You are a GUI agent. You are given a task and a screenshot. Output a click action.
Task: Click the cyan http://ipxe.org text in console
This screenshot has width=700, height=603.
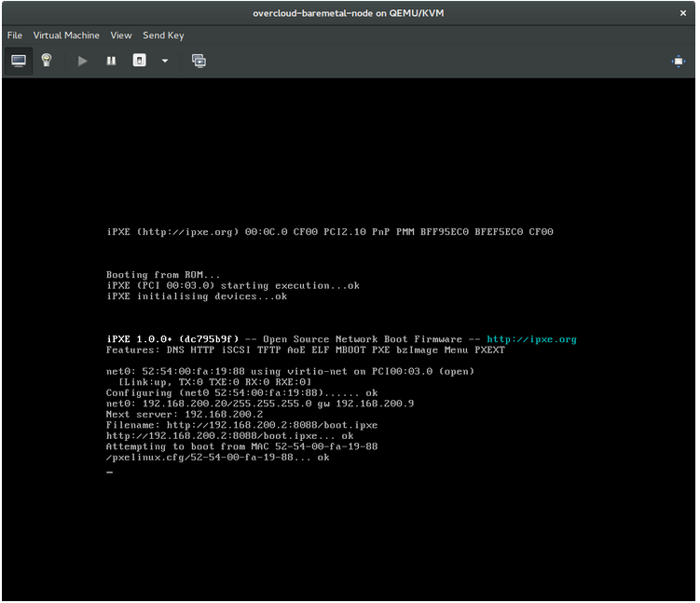[531, 339]
